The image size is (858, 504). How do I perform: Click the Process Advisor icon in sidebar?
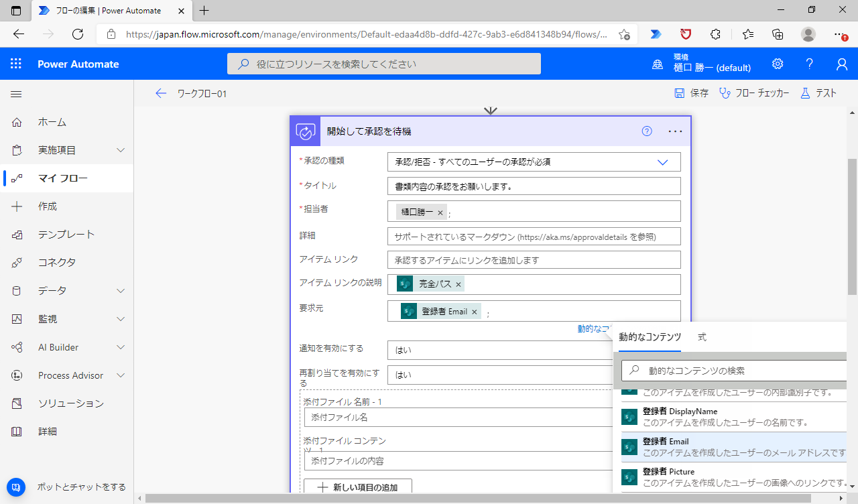17,375
